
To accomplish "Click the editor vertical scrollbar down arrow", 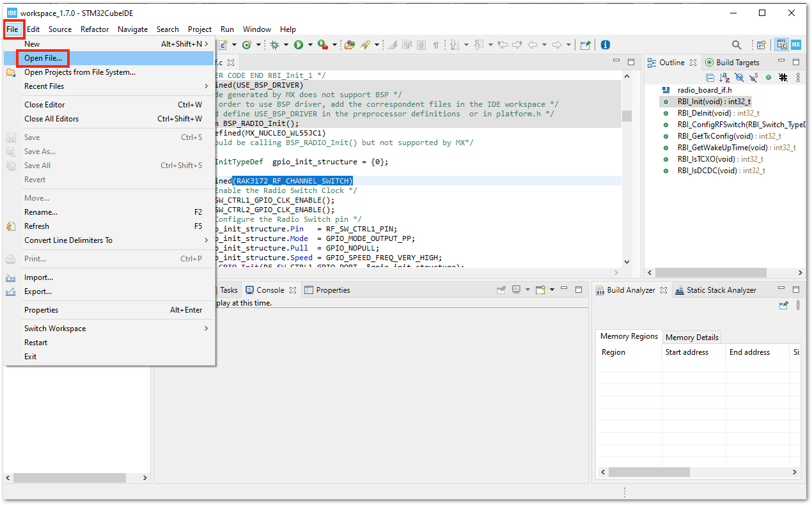I will 627,262.
